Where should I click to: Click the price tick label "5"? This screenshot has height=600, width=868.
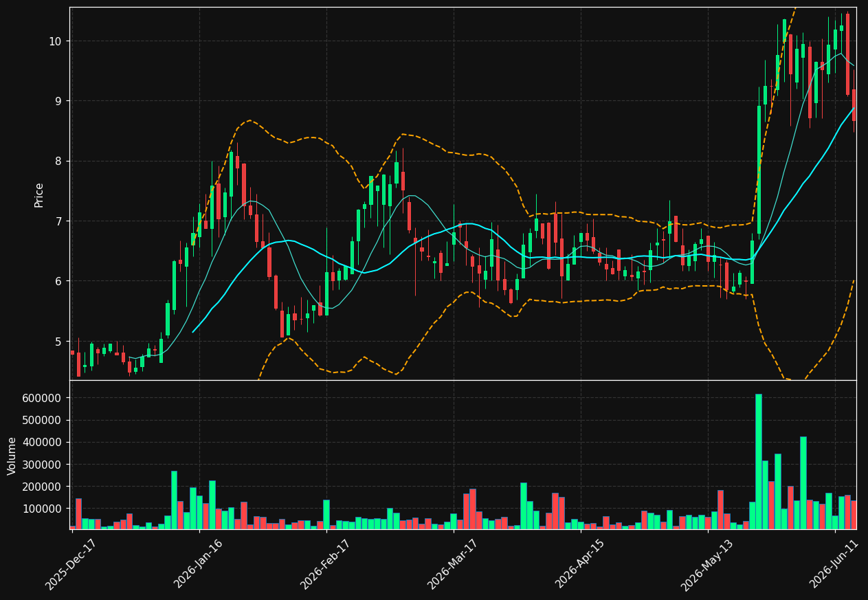[58, 342]
